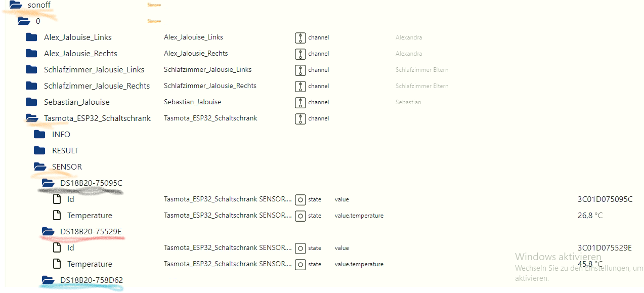
Task: Click state icon of DS18B20-75095C Temperature
Action: [x=300, y=216]
